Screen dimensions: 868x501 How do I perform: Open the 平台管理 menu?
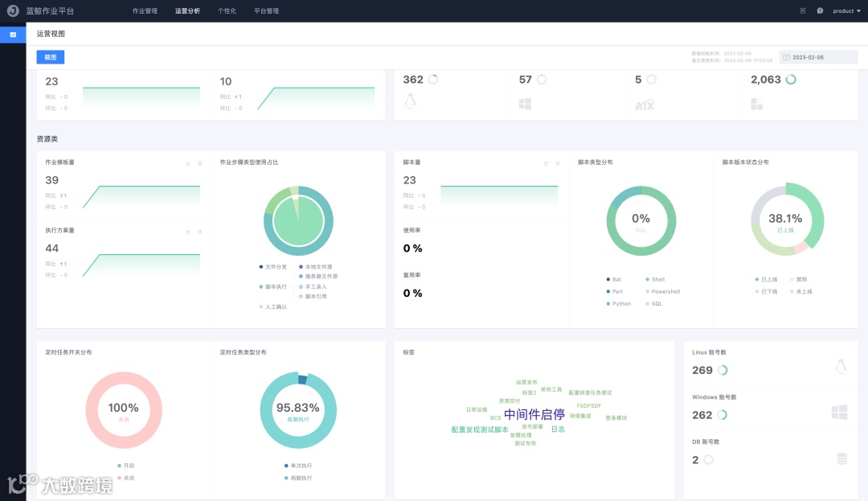266,10
